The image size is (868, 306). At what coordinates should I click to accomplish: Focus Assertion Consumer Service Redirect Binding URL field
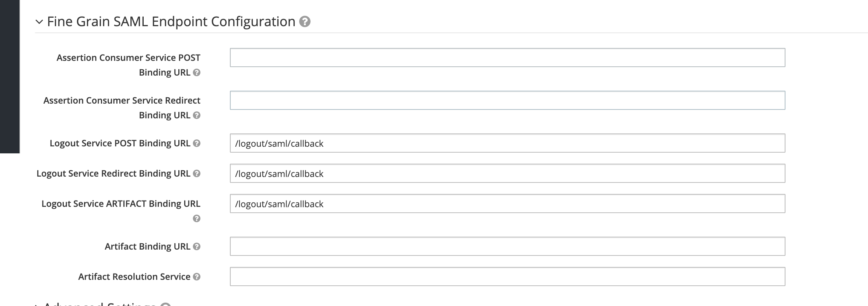pos(508,100)
